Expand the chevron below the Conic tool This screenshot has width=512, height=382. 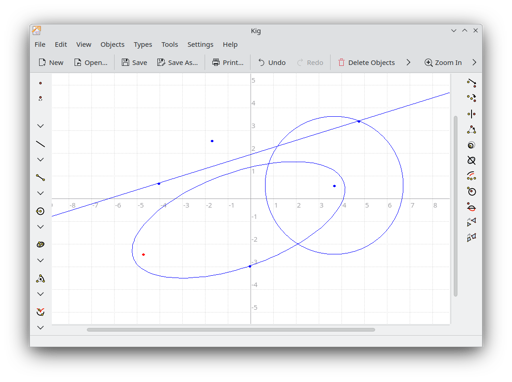pyautogui.click(x=40, y=260)
